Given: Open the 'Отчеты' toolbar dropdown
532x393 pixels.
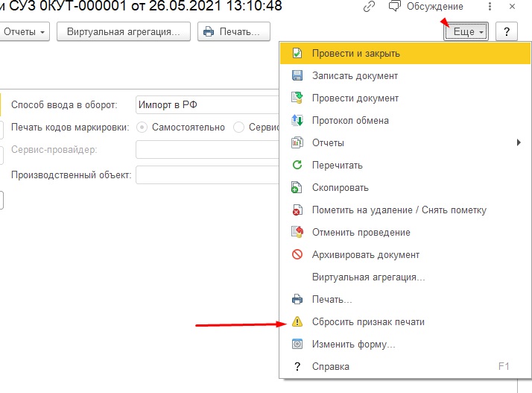Looking at the screenshot, I should pyautogui.click(x=25, y=33).
